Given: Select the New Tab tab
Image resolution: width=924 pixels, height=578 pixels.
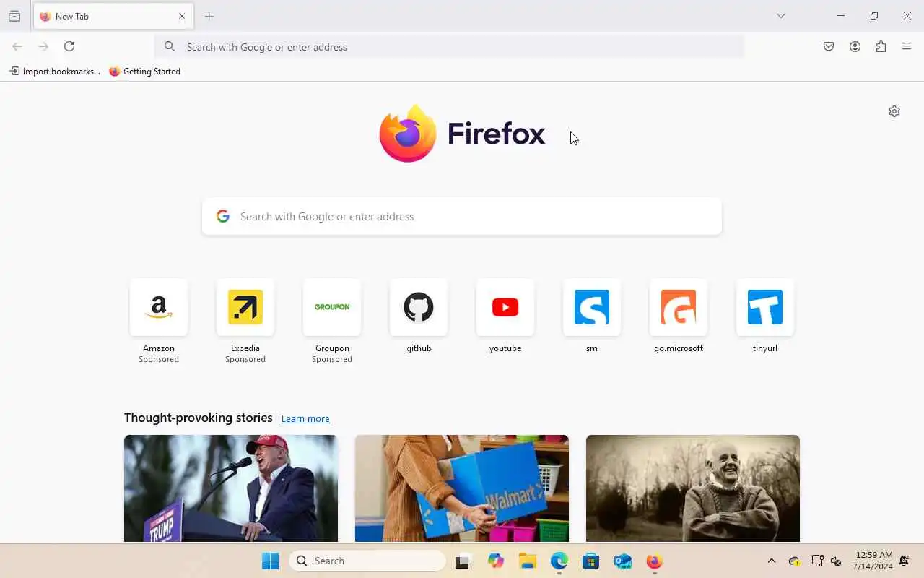Looking at the screenshot, I should (x=113, y=16).
